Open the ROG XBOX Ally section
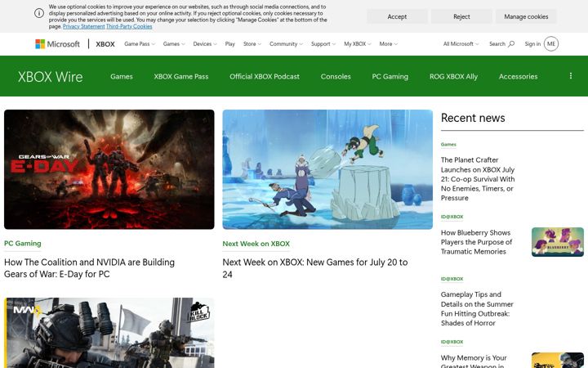The height and width of the screenshot is (368, 588). coord(453,76)
